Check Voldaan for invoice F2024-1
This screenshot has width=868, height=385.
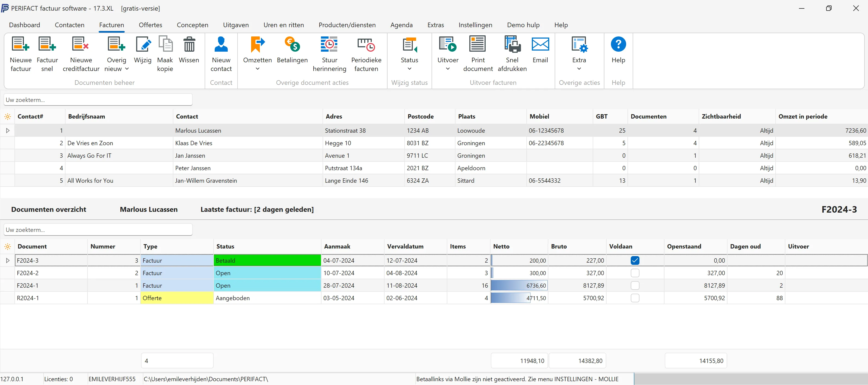click(635, 285)
